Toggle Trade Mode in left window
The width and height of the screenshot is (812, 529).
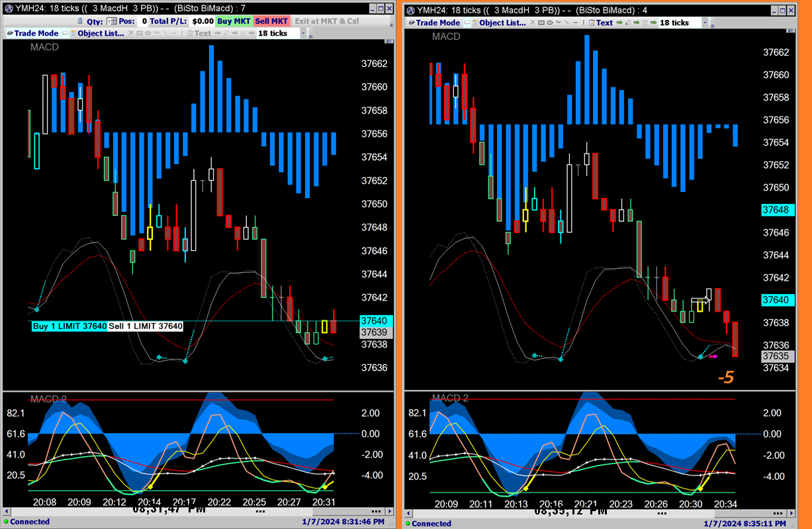[33, 33]
